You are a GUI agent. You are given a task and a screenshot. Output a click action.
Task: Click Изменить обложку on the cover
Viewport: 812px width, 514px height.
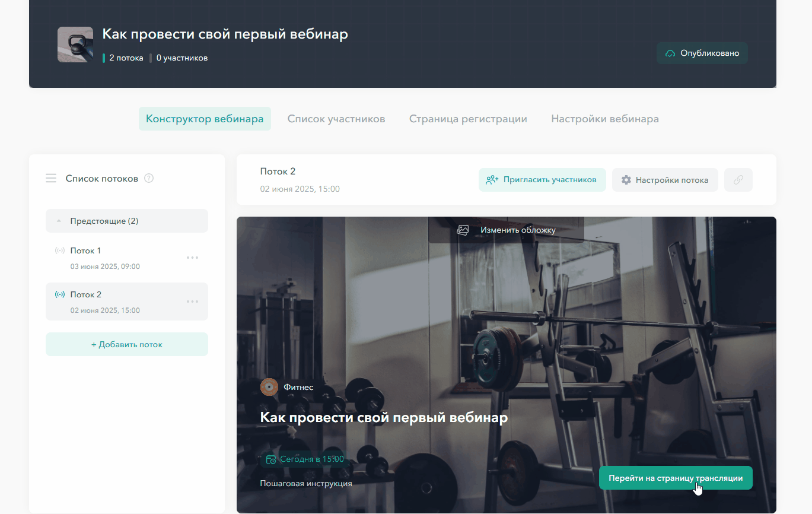(507, 230)
